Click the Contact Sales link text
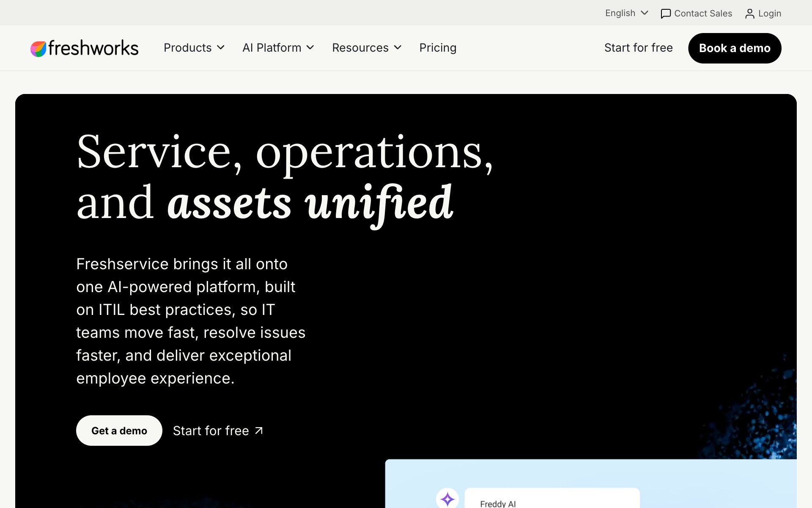Image resolution: width=812 pixels, height=508 pixels. click(703, 14)
